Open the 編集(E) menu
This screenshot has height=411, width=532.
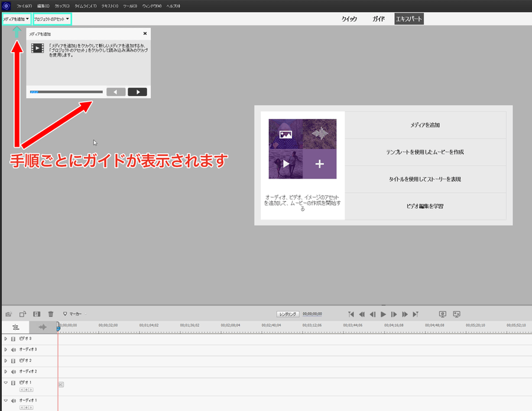(x=43, y=6)
